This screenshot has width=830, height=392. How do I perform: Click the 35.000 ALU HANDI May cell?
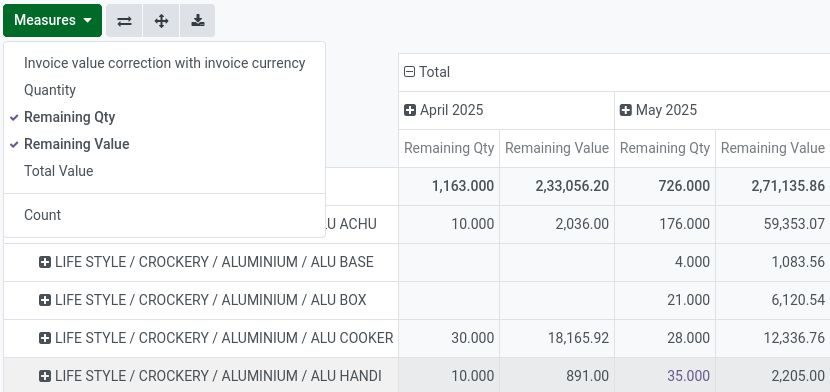point(665,376)
